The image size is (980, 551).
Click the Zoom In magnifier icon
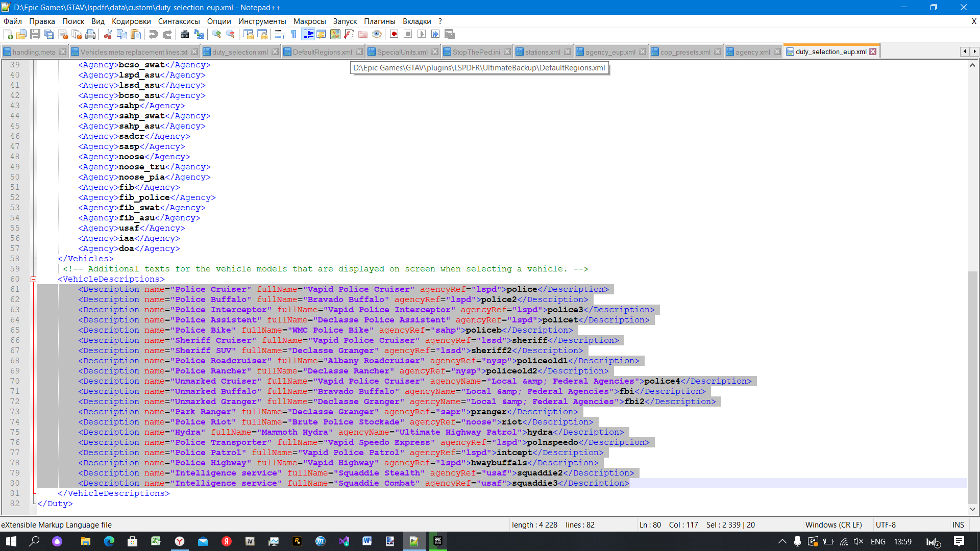(217, 34)
